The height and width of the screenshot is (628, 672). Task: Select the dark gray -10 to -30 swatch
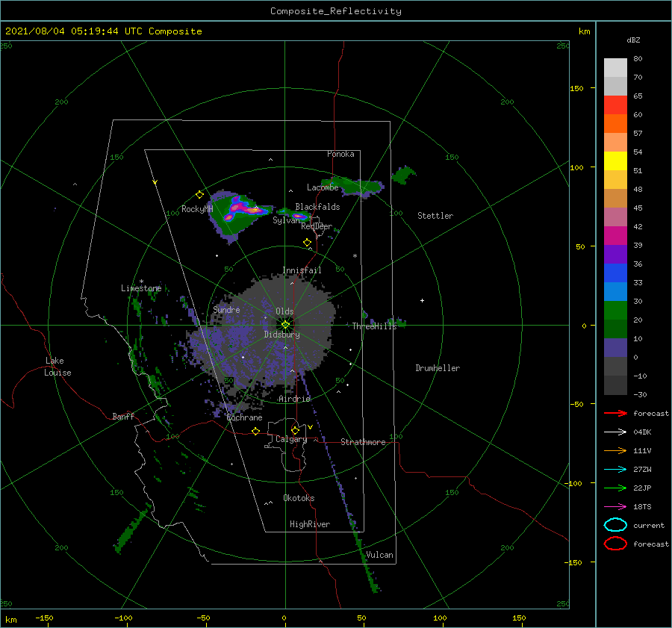click(x=615, y=385)
